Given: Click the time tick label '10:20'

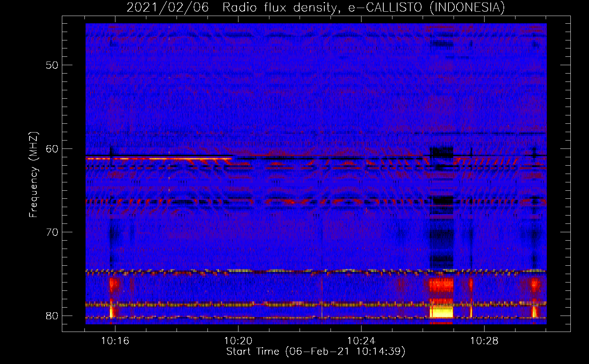Looking at the screenshot, I should 238,341.
